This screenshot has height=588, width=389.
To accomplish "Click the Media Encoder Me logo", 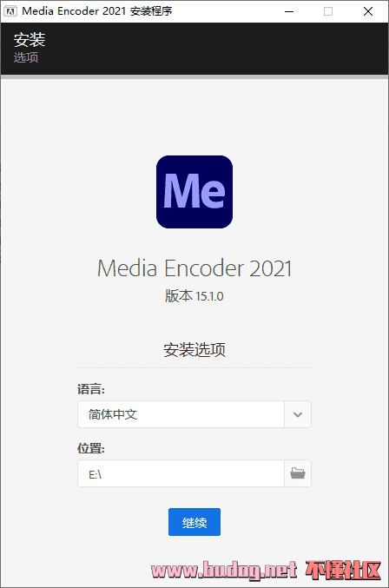I will pyautogui.click(x=194, y=192).
